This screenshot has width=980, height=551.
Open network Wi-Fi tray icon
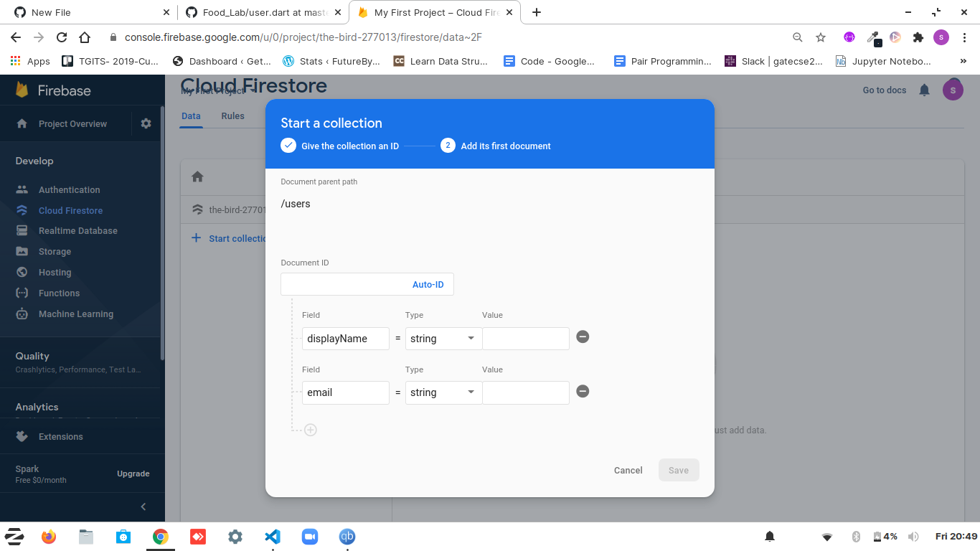827,537
